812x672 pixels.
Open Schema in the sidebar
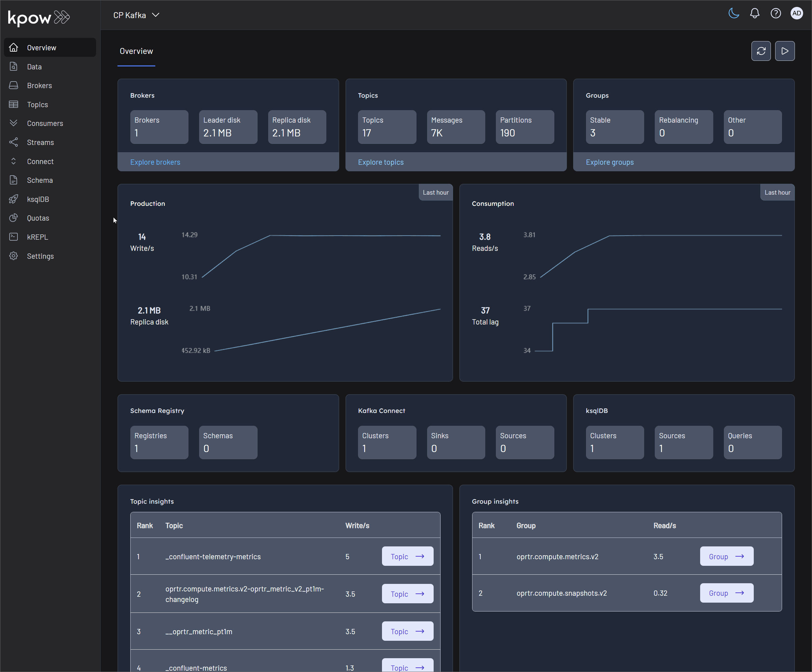[x=50, y=180]
